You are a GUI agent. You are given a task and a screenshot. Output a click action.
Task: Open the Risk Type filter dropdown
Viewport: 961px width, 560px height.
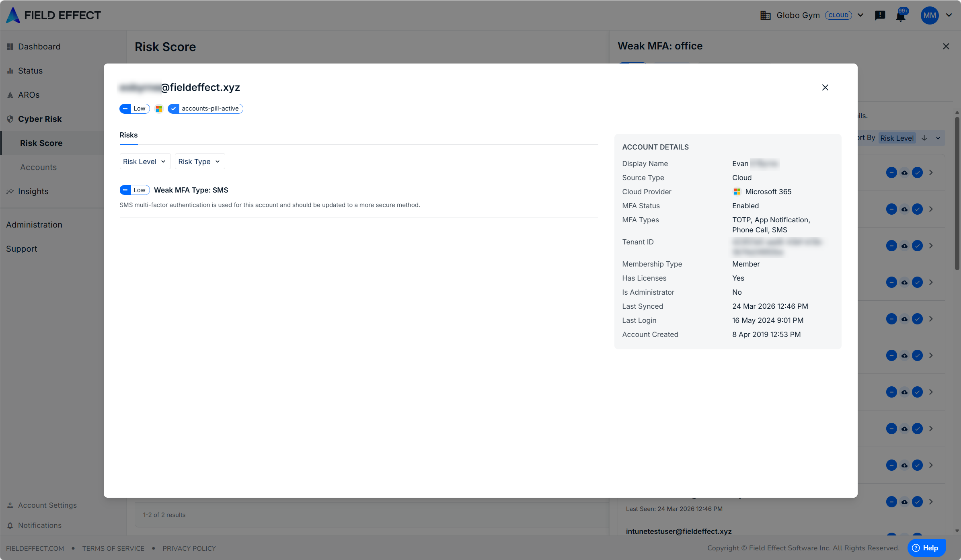click(199, 161)
